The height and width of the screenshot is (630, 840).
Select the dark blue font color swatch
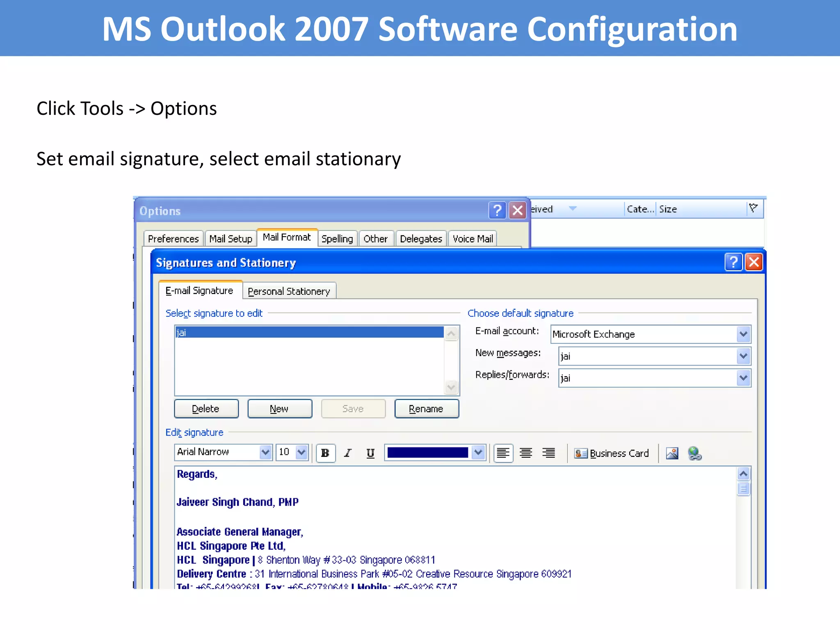tap(428, 452)
